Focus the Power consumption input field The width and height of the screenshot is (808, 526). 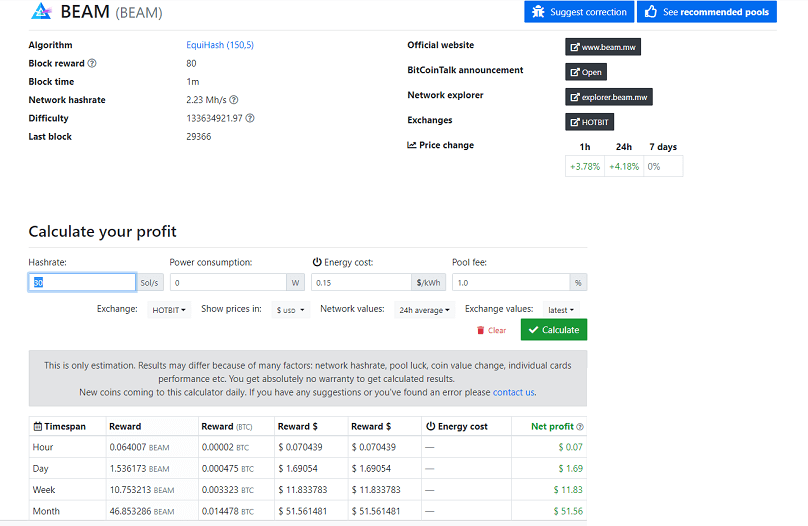(x=228, y=283)
